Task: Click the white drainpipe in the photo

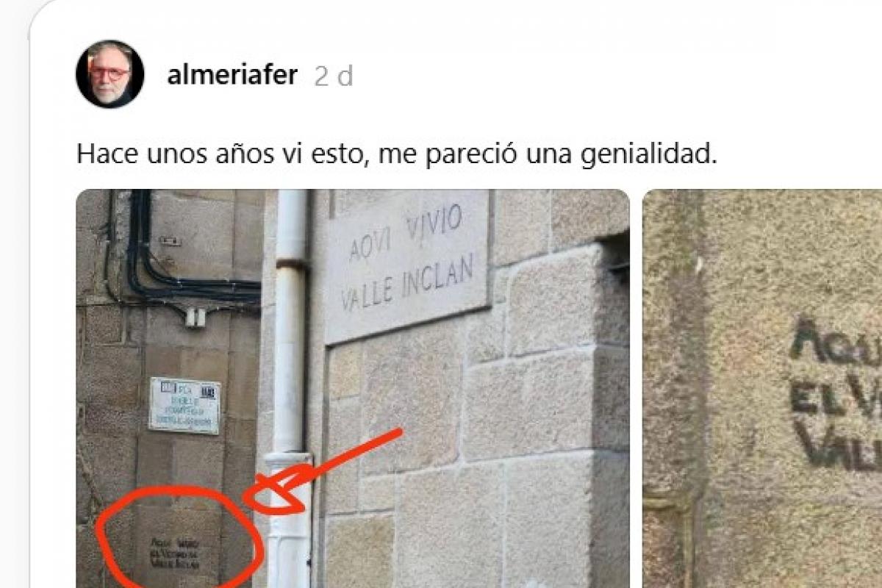Action: tap(291, 388)
